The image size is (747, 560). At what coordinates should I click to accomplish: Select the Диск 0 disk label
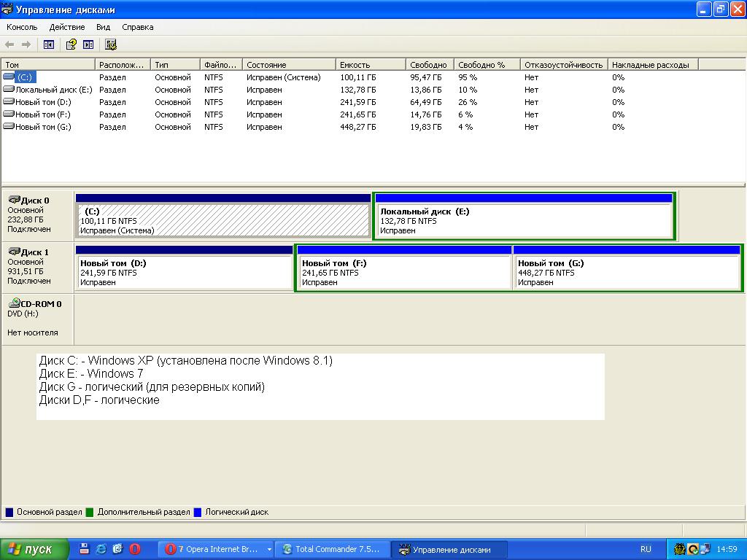click(36, 201)
